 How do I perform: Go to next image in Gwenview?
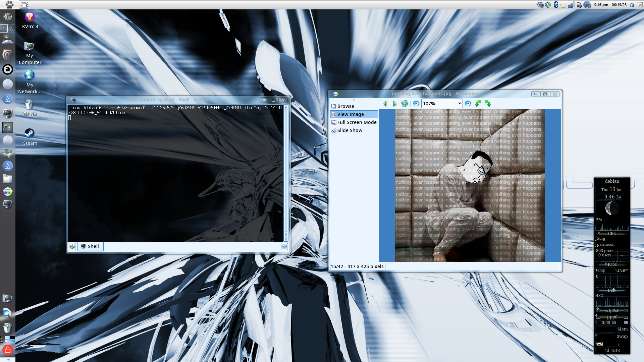[x=395, y=104]
